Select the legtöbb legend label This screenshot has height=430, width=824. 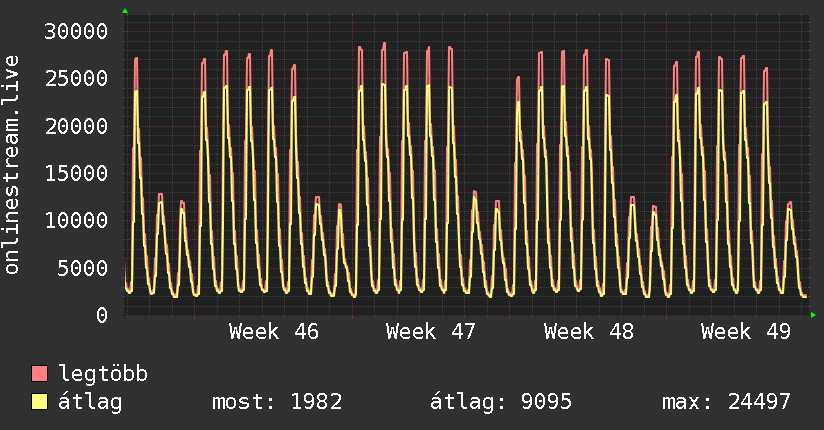(104, 374)
